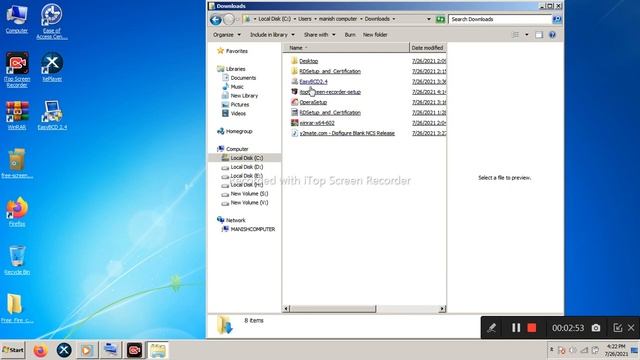Go back with the Explorer Back arrow
The height and width of the screenshot is (360, 640).
coord(216,19)
